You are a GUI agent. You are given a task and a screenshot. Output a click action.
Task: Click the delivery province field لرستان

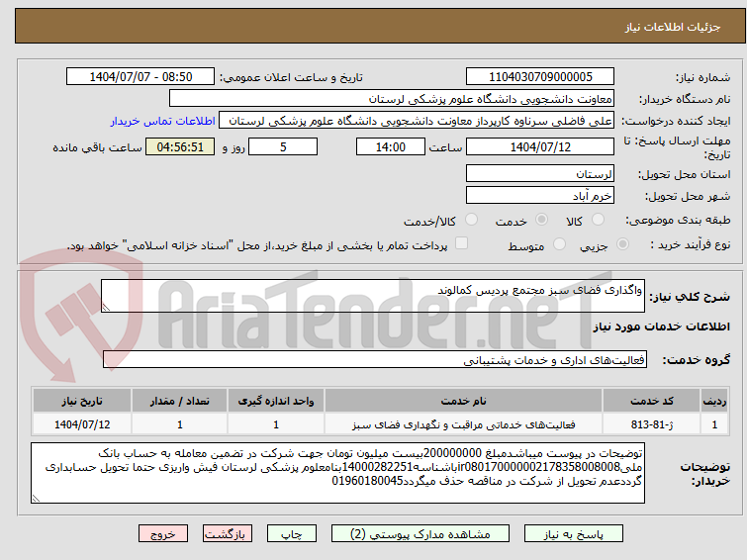[540, 173]
